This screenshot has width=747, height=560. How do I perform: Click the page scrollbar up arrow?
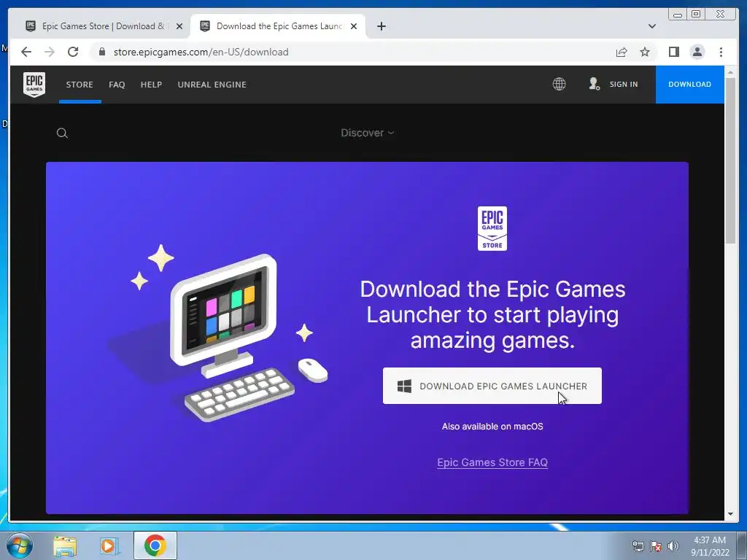[x=730, y=72]
